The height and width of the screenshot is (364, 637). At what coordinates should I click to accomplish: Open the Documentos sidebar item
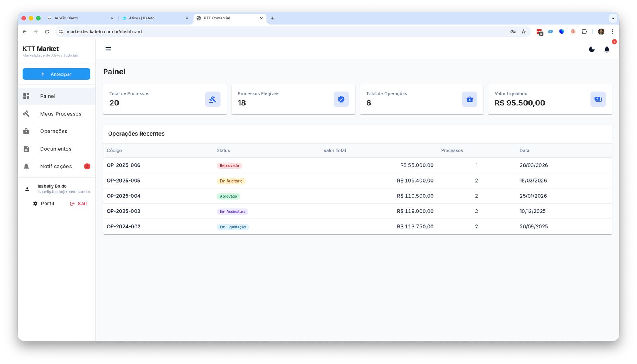(56, 149)
